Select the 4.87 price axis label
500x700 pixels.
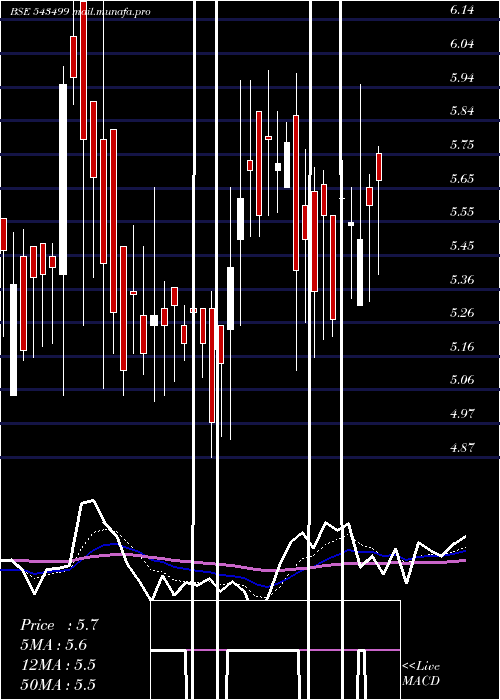coord(462,447)
